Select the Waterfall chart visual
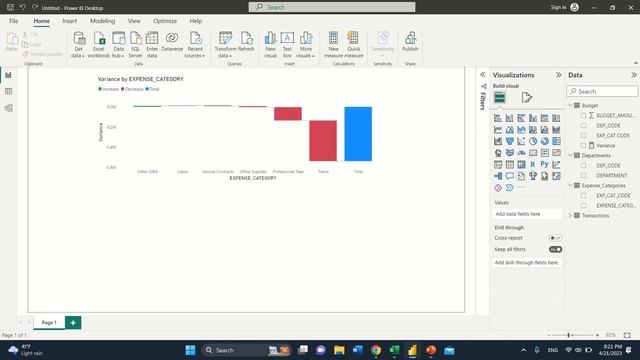Viewport: 640px width, 360px height. tap(498, 141)
